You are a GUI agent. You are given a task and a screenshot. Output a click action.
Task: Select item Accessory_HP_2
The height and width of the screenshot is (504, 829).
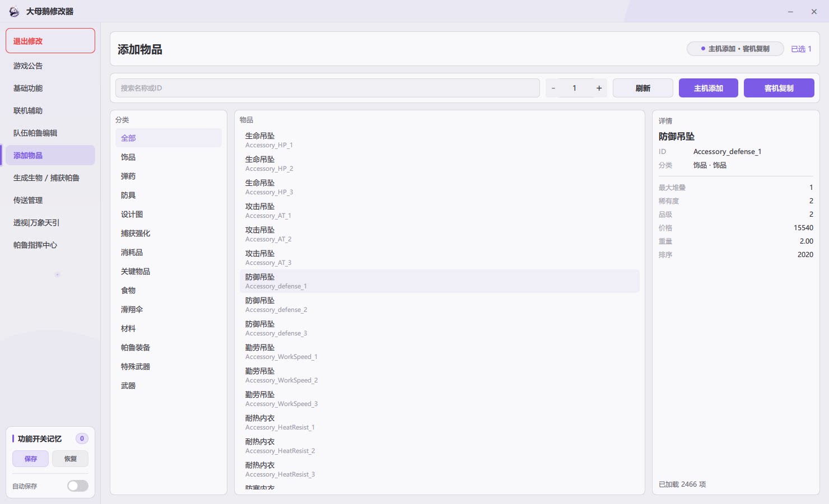coord(440,164)
